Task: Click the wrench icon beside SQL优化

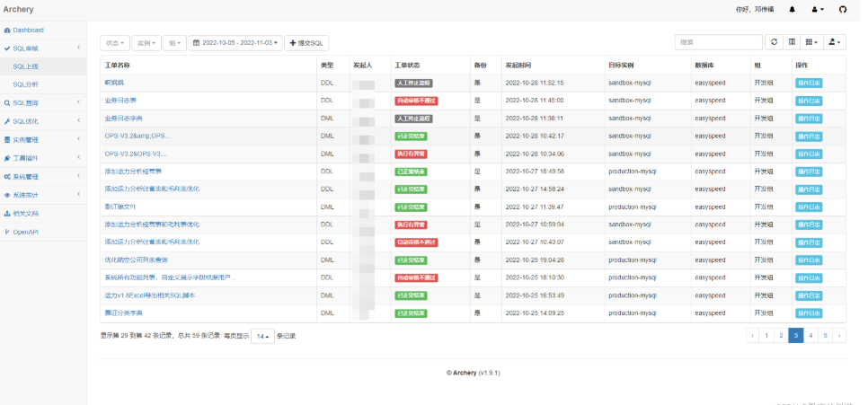Action: pyautogui.click(x=7, y=122)
